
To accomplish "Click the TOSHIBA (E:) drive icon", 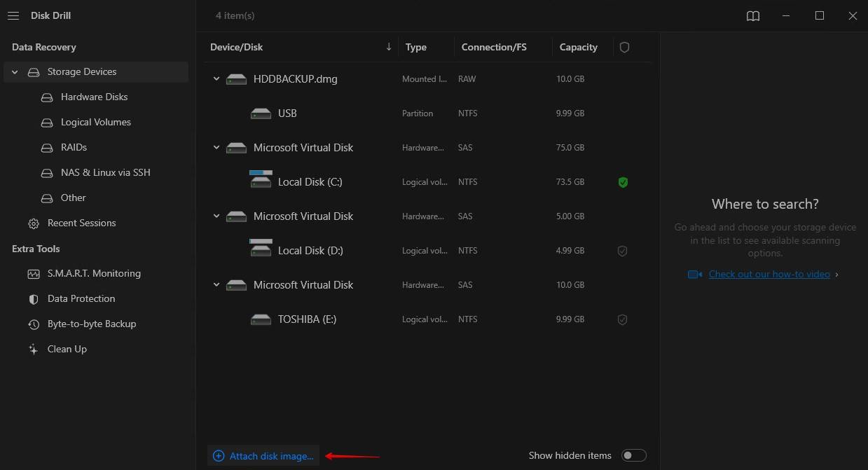I will click(x=261, y=319).
